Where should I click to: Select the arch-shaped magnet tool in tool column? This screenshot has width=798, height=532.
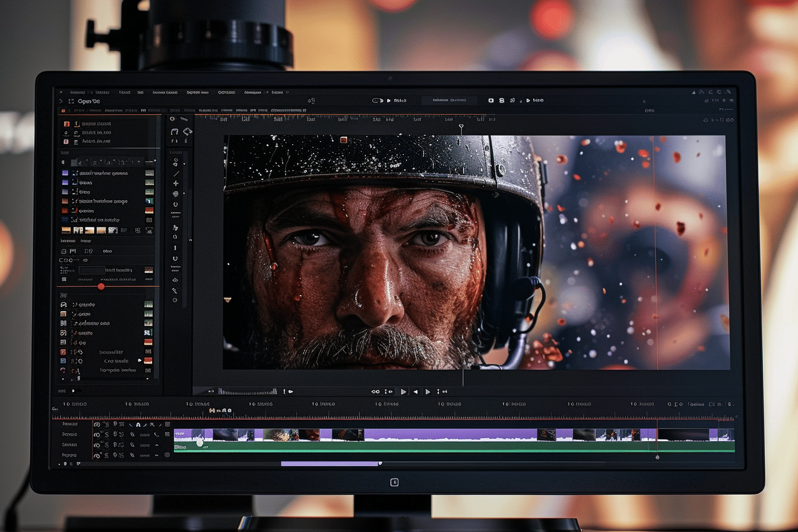click(175, 131)
